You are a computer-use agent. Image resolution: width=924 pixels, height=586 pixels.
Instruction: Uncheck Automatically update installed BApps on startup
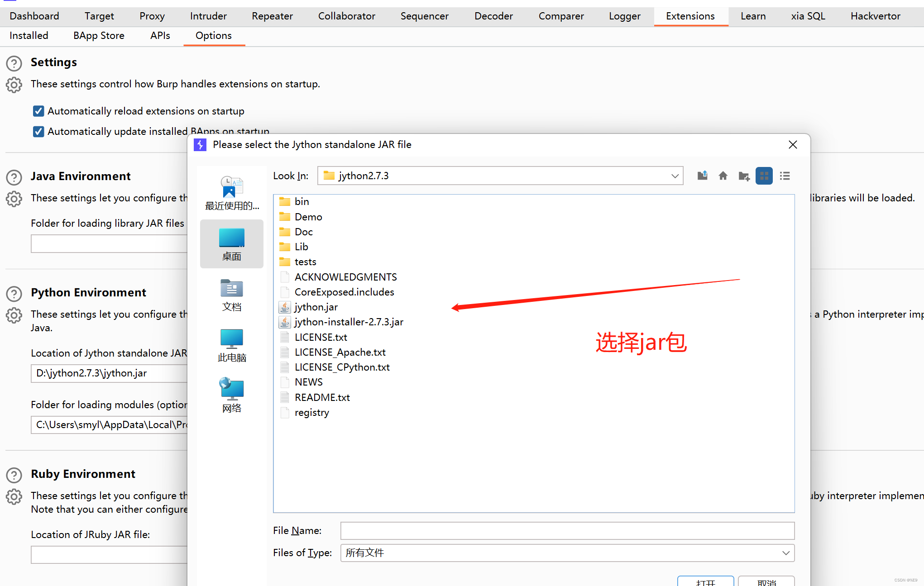click(x=38, y=131)
